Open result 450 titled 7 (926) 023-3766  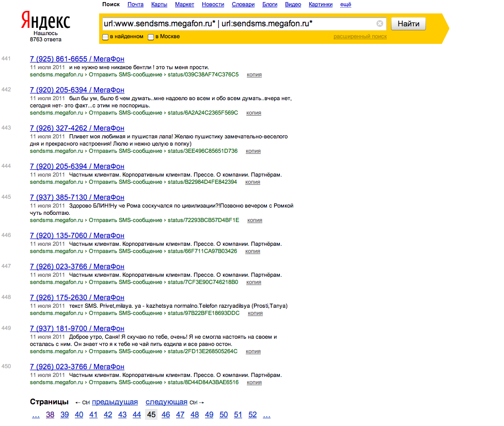coord(77,367)
